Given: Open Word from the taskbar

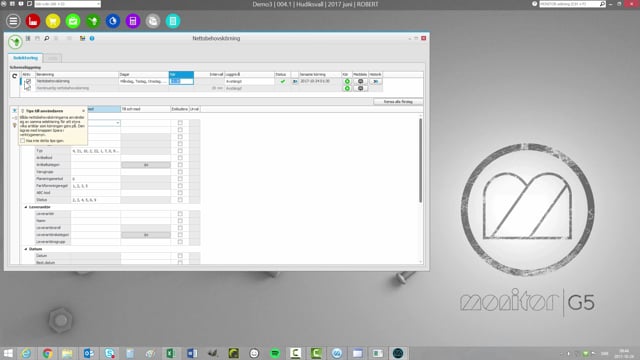Looking at the screenshot, I should point(192,353).
